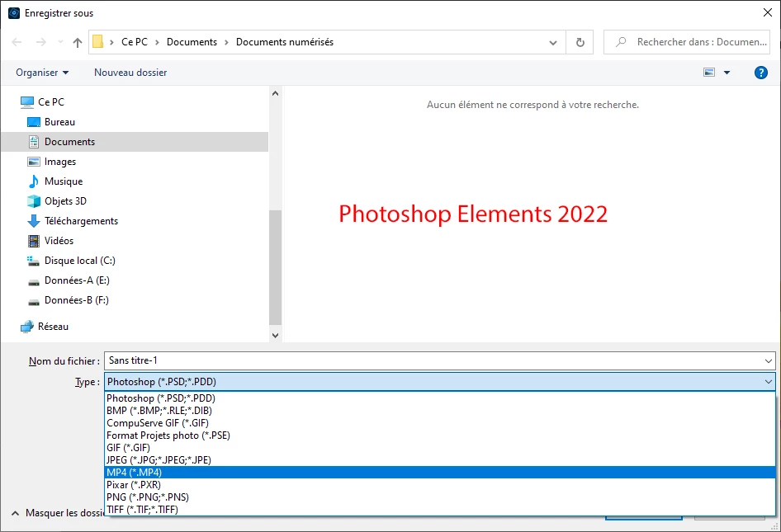
Task: Open Téléchargements in sidebar
Action: click(x=81, y=221)
